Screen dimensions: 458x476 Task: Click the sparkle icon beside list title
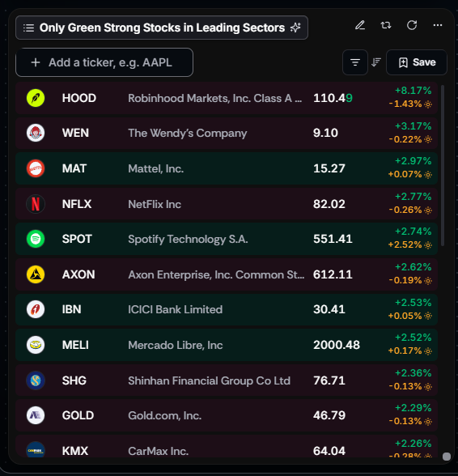pos(295,28)
